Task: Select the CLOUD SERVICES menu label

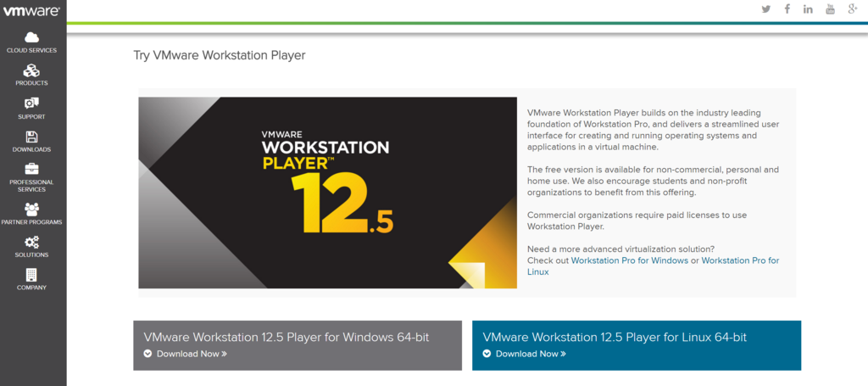Action: pos(31,50)
